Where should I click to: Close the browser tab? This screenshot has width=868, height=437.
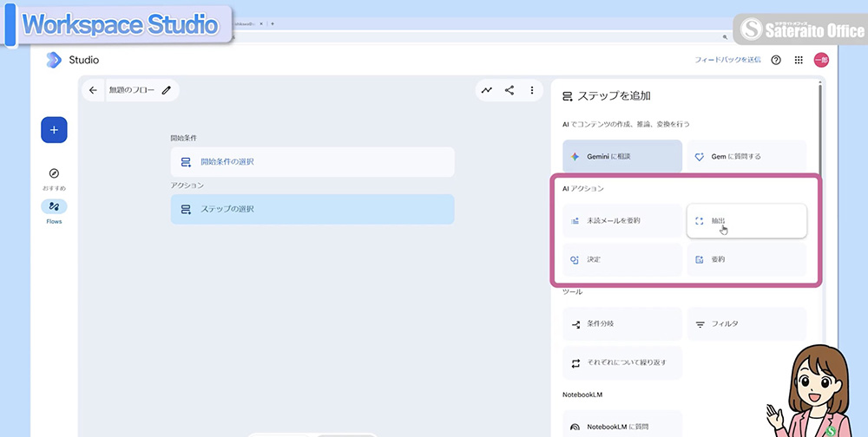coord(261,23)
